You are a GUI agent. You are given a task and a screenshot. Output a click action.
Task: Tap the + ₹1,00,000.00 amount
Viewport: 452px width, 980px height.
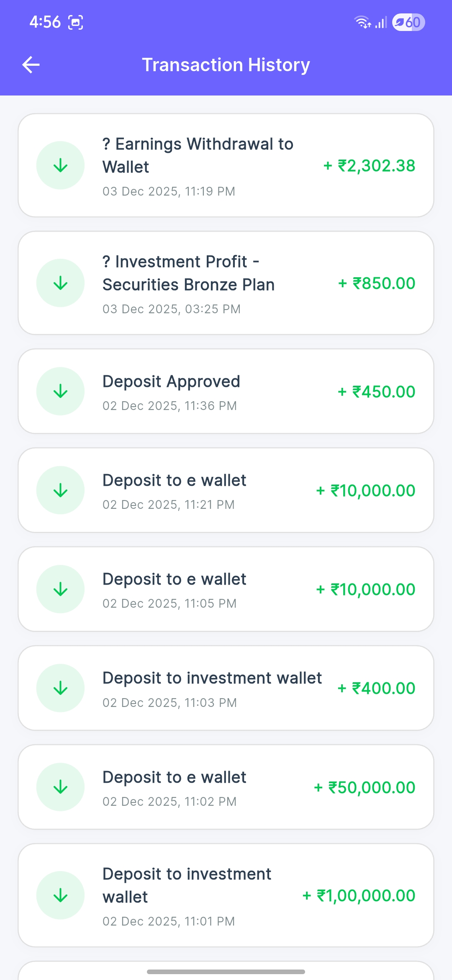pyautogui.click(x=359, y=896)
